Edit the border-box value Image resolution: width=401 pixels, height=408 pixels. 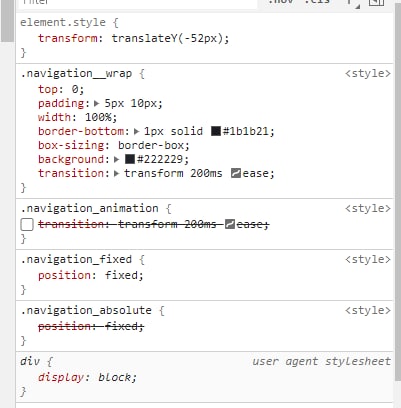(x=151, y=145)
